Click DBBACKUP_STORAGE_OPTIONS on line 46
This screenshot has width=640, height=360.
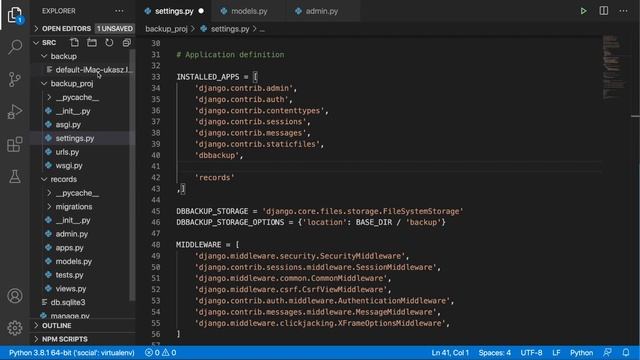(x=230, y=222)
